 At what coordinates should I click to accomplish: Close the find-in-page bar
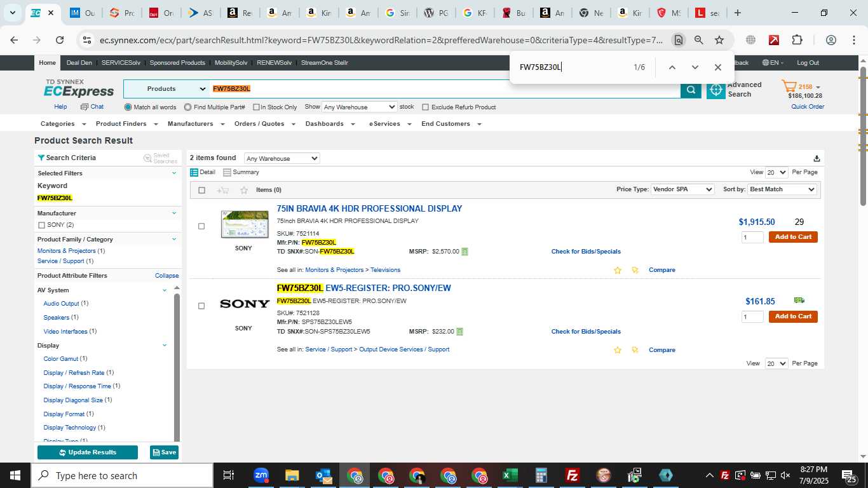click(x=717, y=67)
